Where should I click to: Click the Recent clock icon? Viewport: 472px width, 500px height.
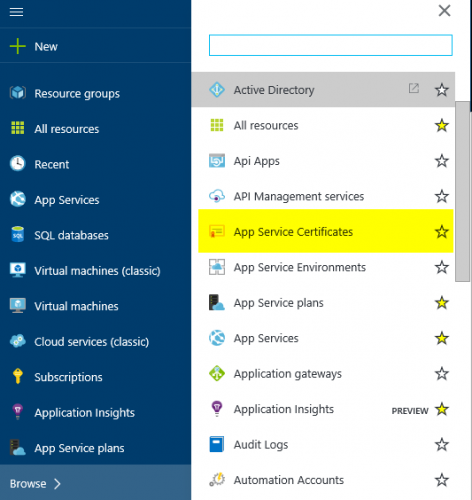point(18,164)
